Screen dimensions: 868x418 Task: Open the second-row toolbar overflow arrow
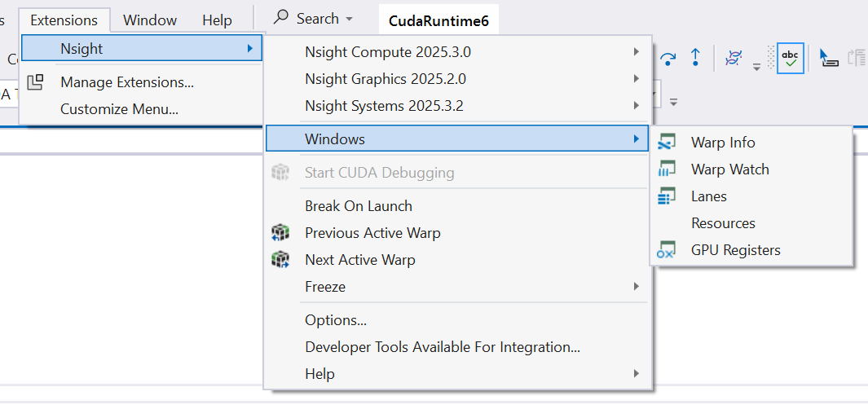pos(674,102)
